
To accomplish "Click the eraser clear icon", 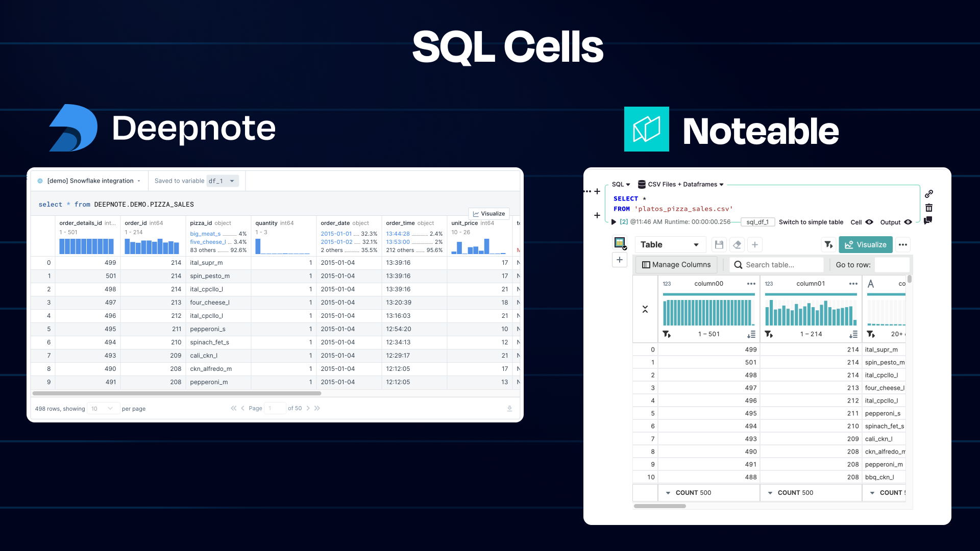I will (737, 244).
